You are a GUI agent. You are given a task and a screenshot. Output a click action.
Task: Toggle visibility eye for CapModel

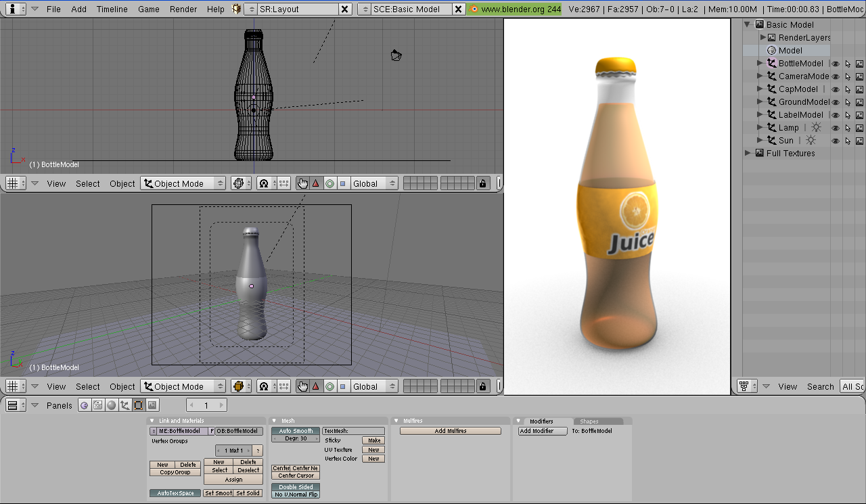pyautogui.click(x=836, y=89)
